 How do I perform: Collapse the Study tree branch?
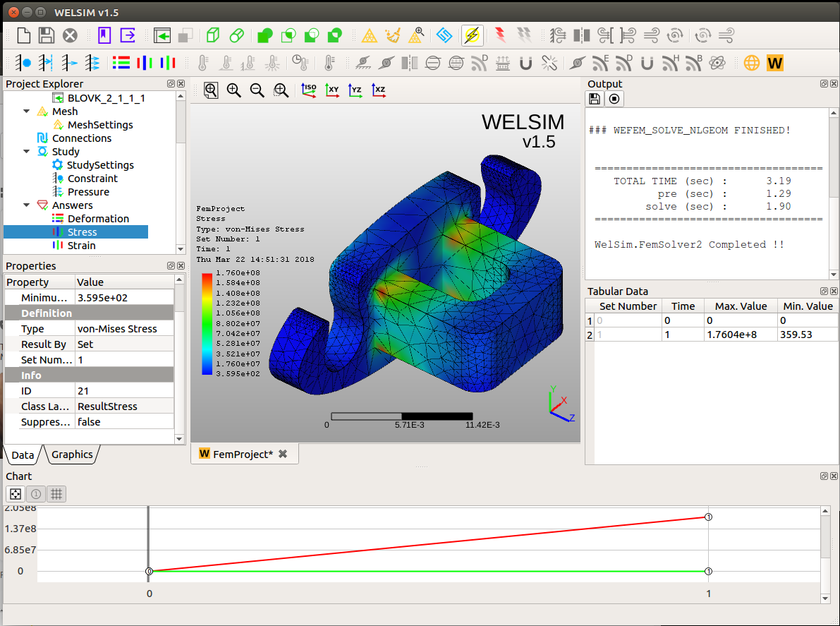click(26, 151)
